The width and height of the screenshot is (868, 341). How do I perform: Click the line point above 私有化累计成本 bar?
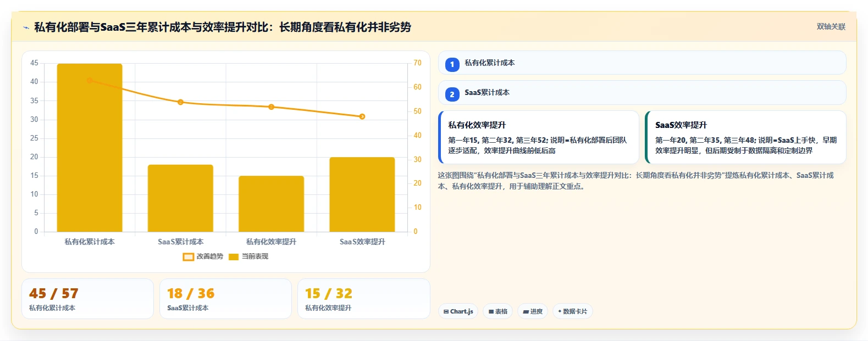pos(90,81)
